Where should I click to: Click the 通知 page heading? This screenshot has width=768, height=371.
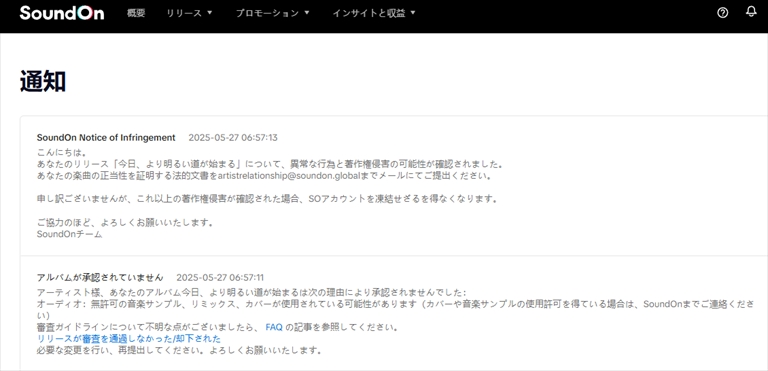(43, 81)
